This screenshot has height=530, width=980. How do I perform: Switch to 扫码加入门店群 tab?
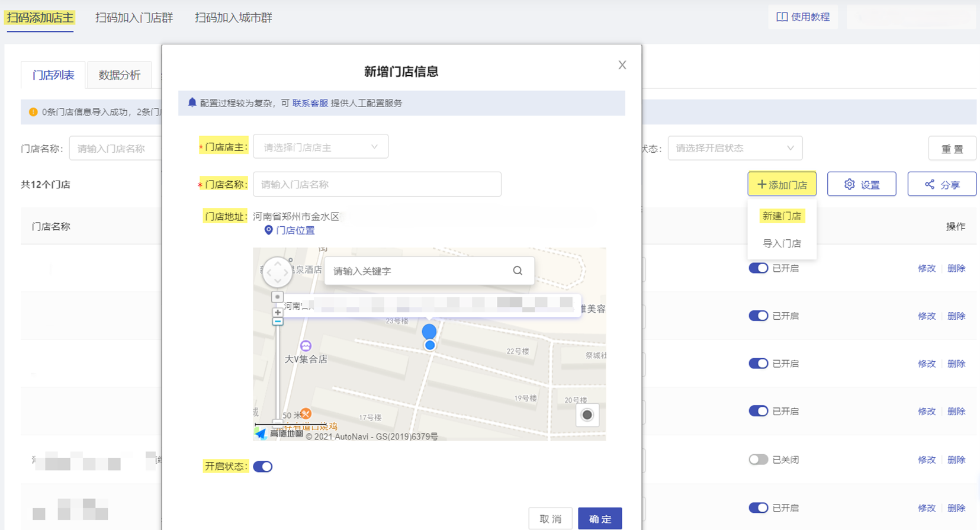coord(134,18)
